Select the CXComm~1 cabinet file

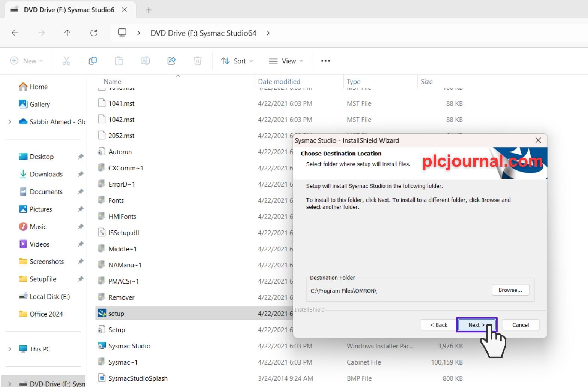tap(126, 168)
